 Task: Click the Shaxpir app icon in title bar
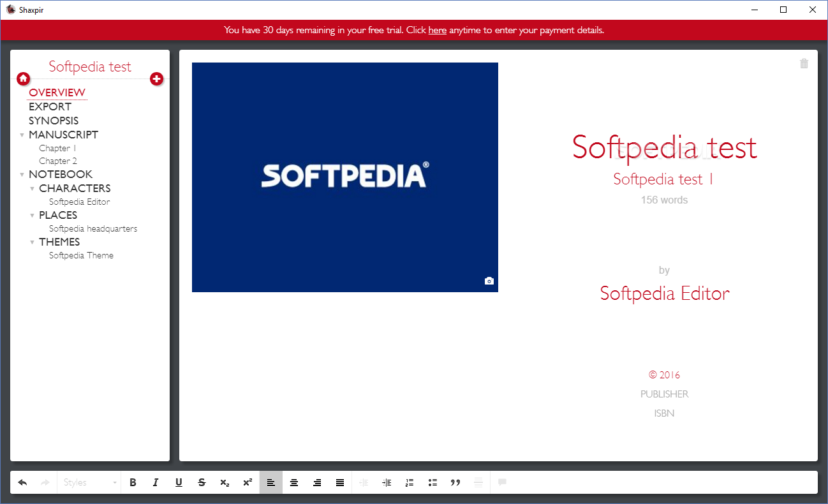point(10,10)
